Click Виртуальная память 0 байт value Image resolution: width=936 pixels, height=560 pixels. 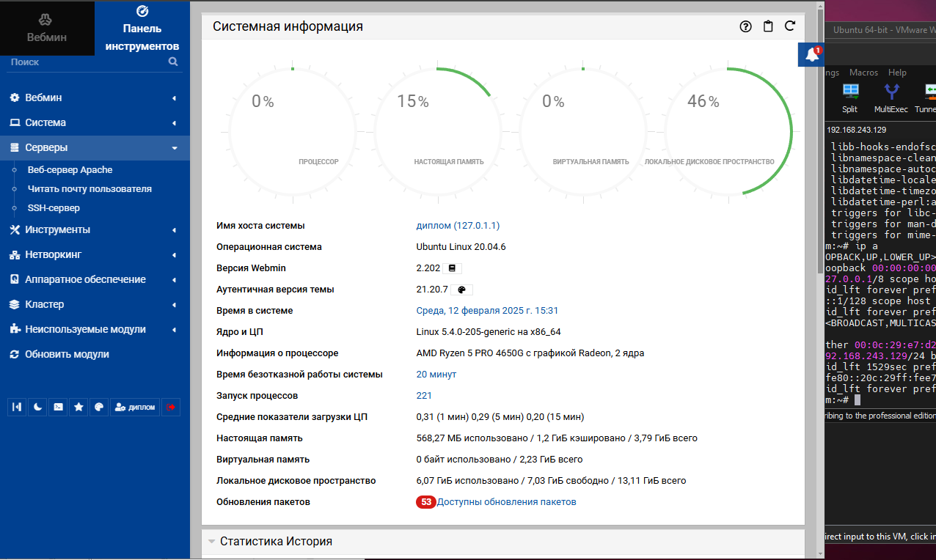click(x=500, y=460)
